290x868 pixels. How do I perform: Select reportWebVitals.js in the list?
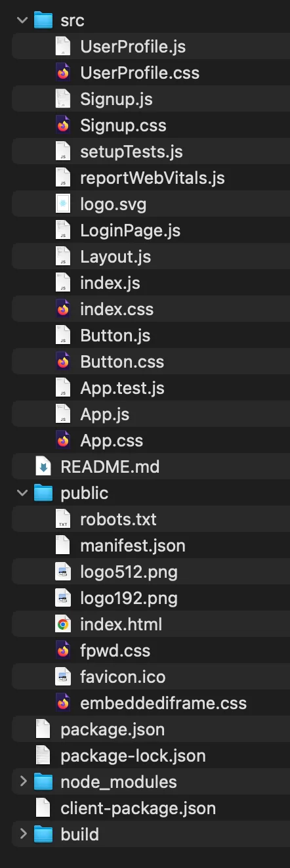150,178
